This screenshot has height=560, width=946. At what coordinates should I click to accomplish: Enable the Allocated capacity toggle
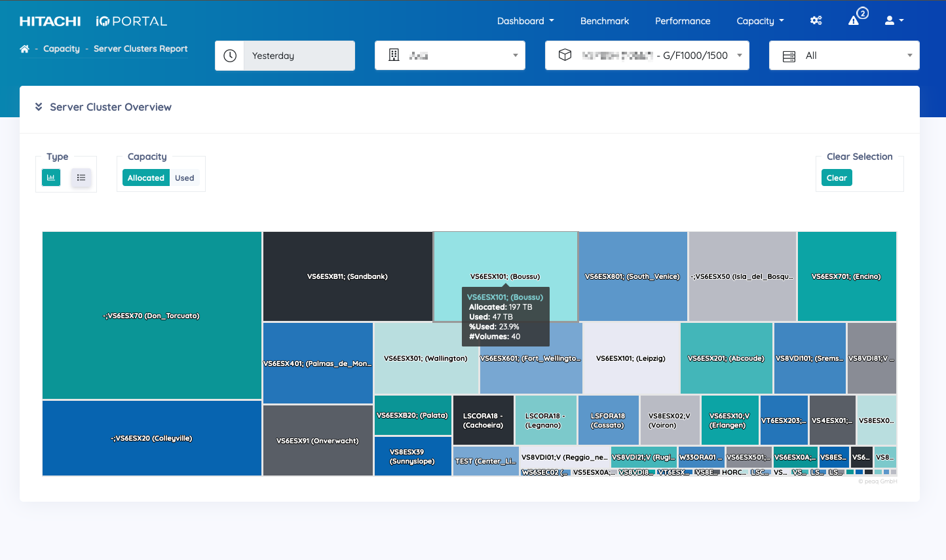point(145,177)
